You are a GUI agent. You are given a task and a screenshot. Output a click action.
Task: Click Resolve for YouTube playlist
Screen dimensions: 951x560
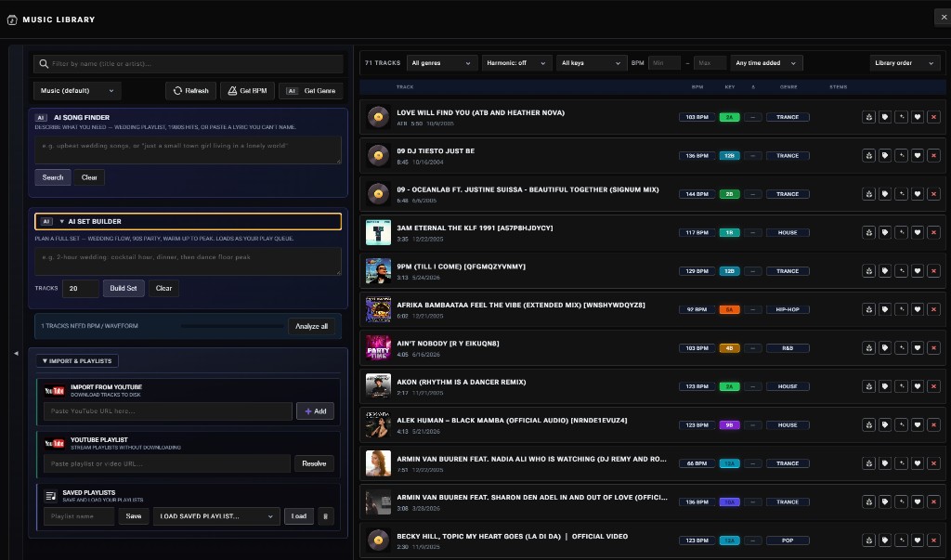314,463
